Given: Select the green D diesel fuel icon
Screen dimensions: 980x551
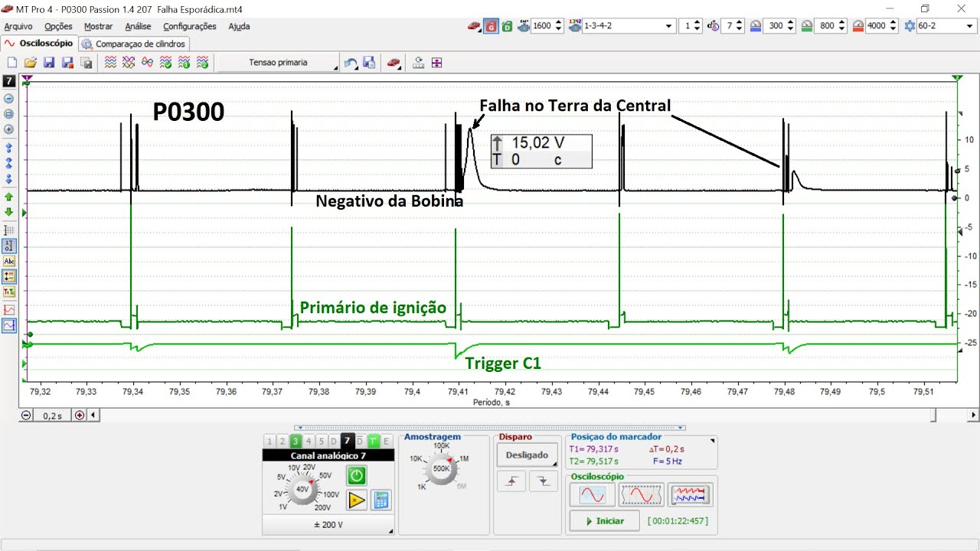Looking at the screenshot, I should [x=507, y=26].
